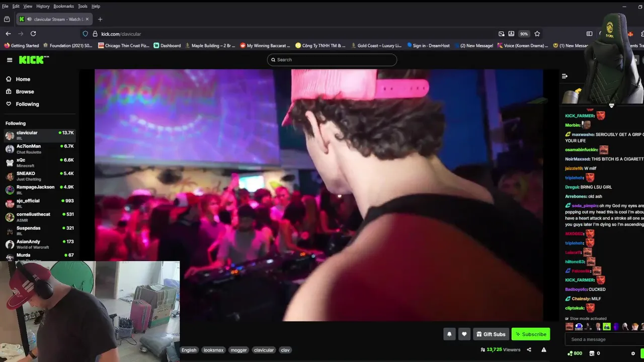The image size is (644, 362).
Task: Bookmark this page with the star icon
Action: pos(537,34)
